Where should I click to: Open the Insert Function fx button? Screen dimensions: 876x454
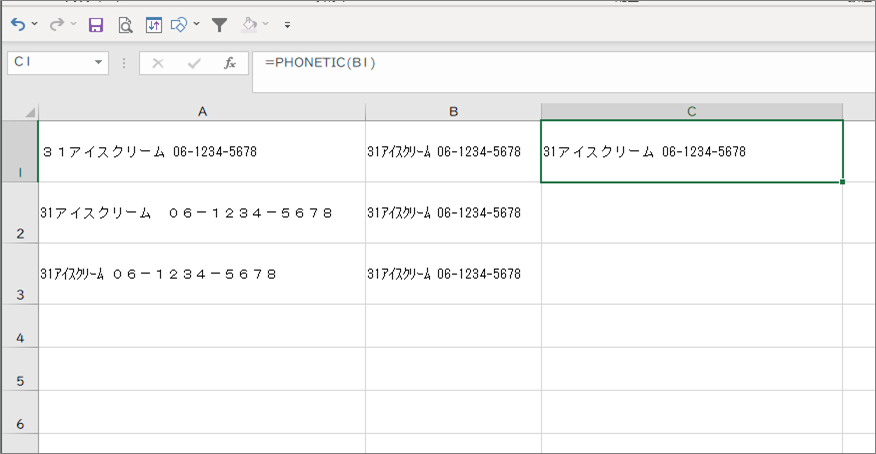click(x=230, y=63)
